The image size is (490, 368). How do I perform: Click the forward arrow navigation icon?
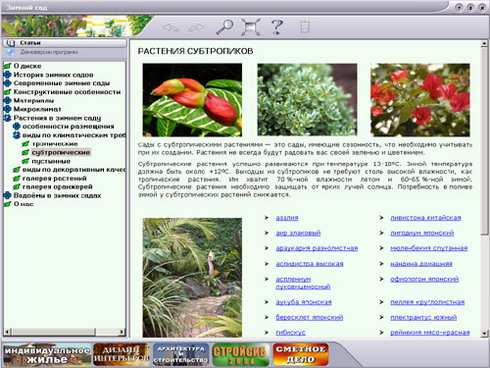pyautogui.click(x=197, y=27)
